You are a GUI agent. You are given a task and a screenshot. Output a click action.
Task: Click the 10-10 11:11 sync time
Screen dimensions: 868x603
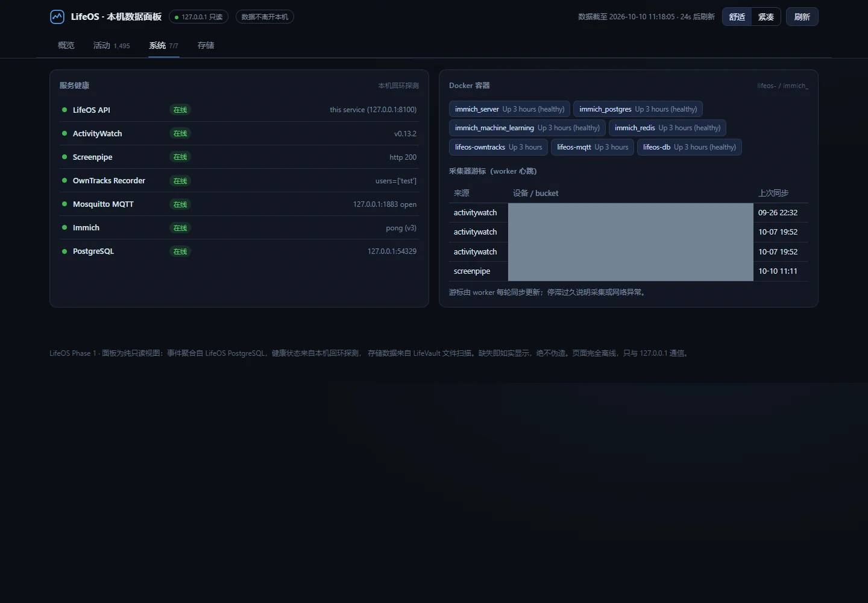[x=778, y=271]
